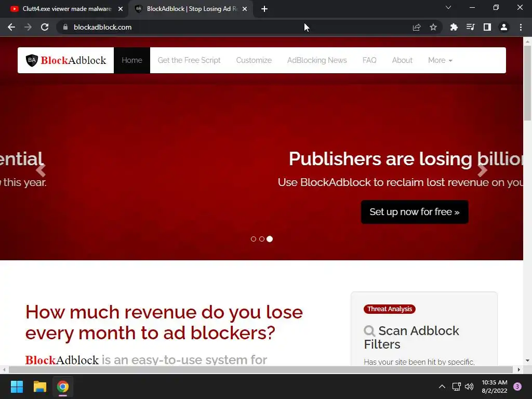Open the clock showing 10:35 AM
The height and width of the screenshot is (399, 532).
[x=495, y=387]
